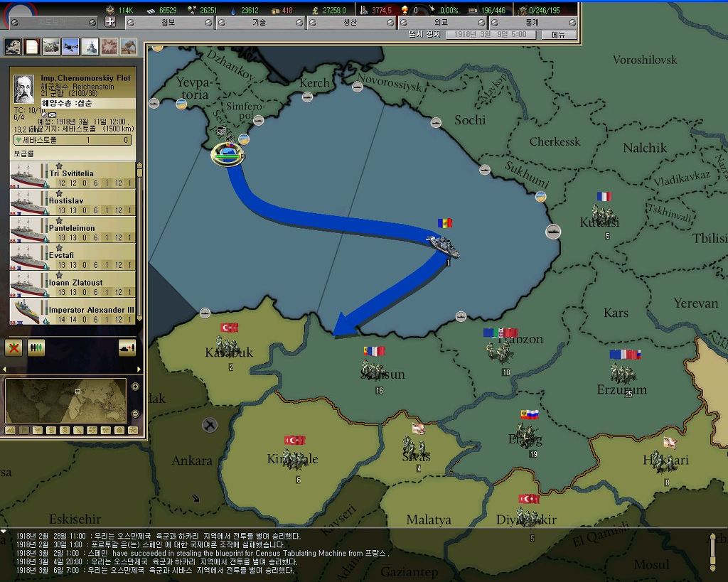This screenshot has height=582, width=728.
Task: Click the port anchor icon near Kerch
Action: [x=307, y=97]
